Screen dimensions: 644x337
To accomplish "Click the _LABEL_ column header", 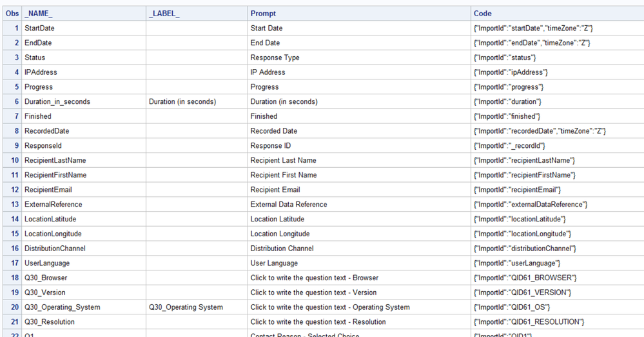I will coord(164,14).
